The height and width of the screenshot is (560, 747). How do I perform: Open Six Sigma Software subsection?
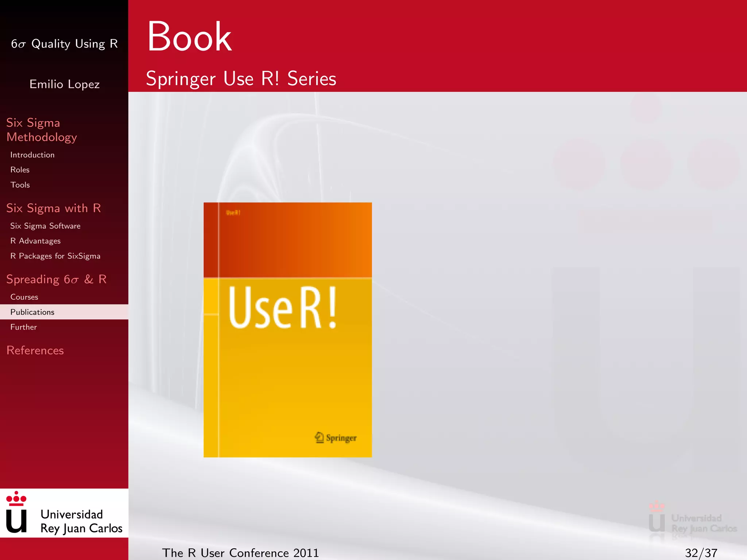click(45, 226)
